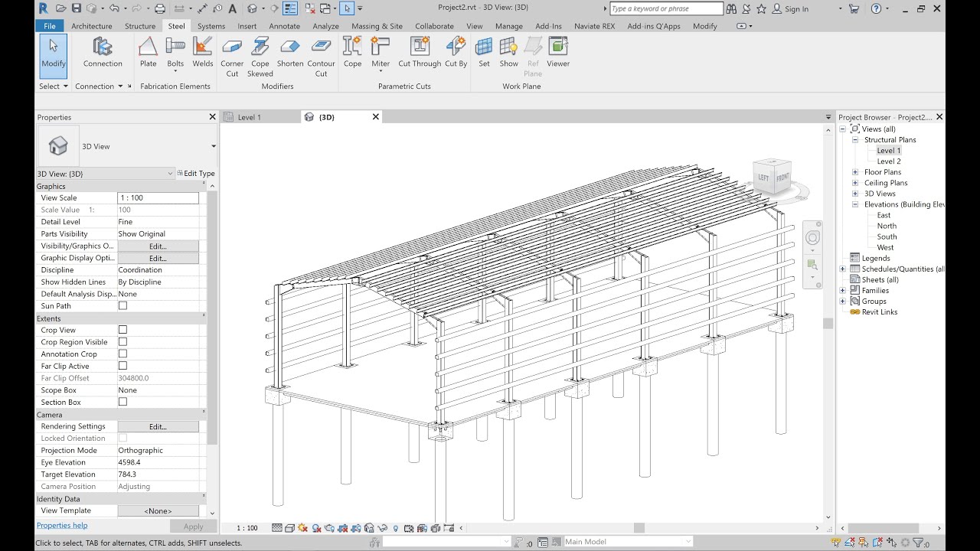Click the visual style icon in view bar
980x551 pixels.
click(x=290, y=528)
